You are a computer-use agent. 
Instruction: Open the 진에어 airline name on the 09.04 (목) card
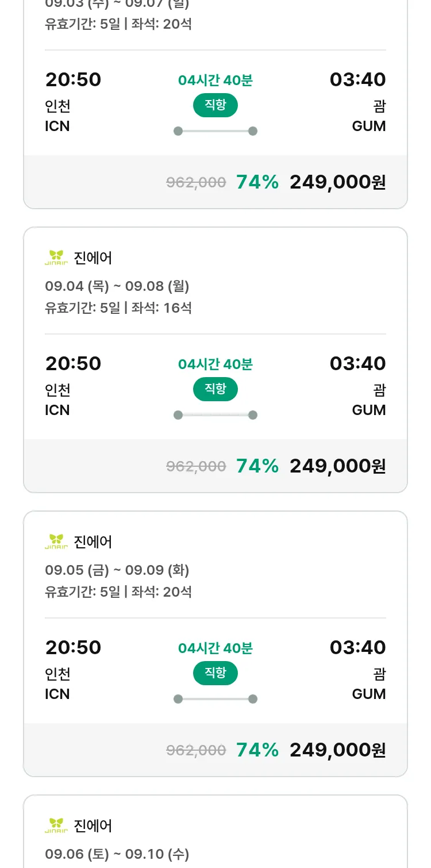coord(93,258)
